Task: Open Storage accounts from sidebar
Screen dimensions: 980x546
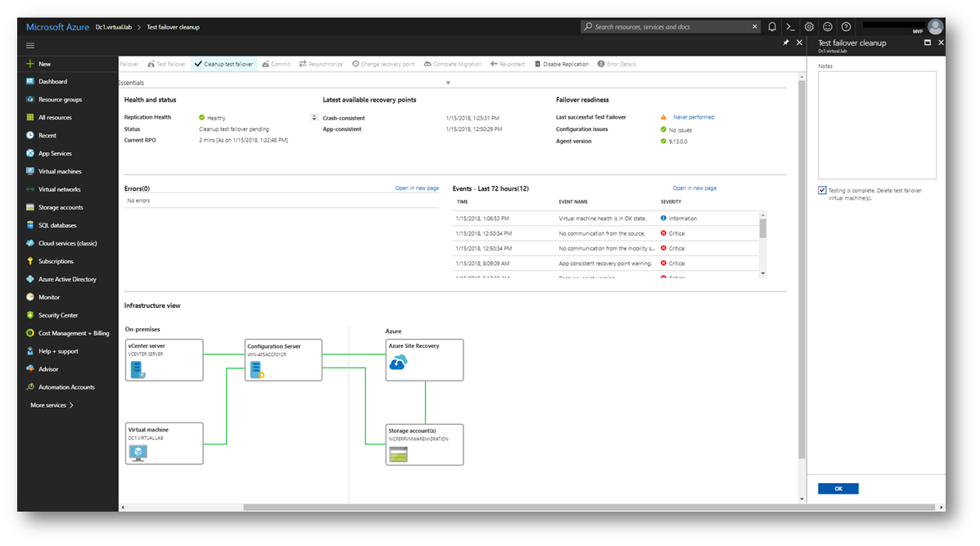Action: tap(61, 207)
